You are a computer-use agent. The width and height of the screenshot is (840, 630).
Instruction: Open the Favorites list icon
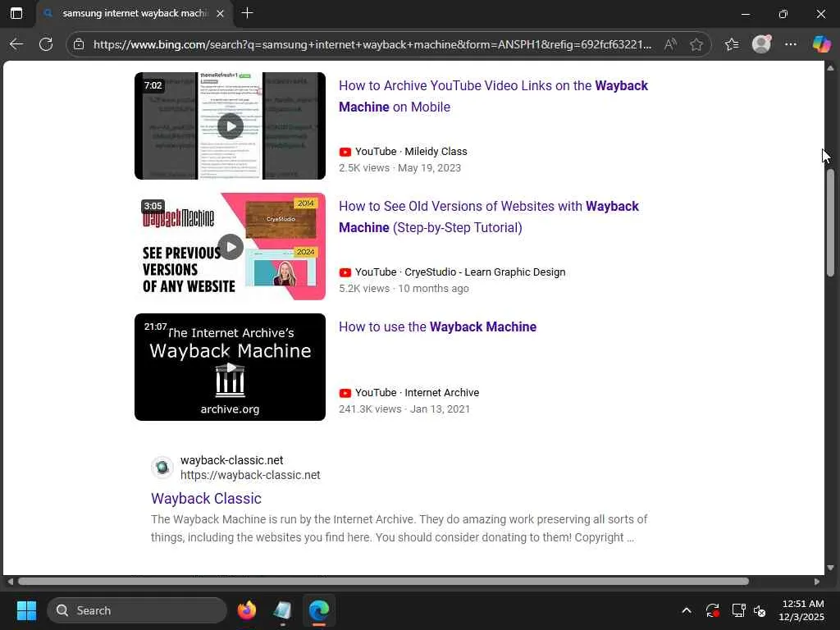point(732,44)
